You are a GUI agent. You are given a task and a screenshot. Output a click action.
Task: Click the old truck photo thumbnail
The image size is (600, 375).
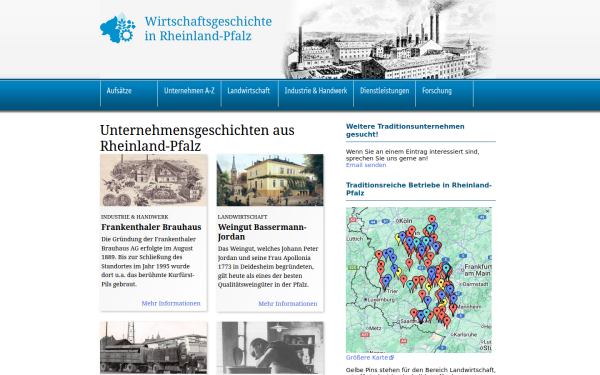[x=153, y=348]
